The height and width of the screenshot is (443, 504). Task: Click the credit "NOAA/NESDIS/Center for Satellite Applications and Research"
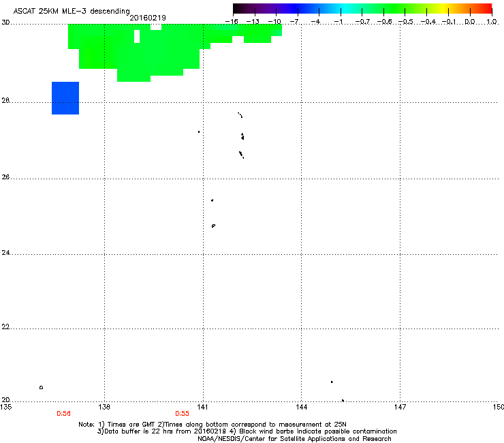294,439
